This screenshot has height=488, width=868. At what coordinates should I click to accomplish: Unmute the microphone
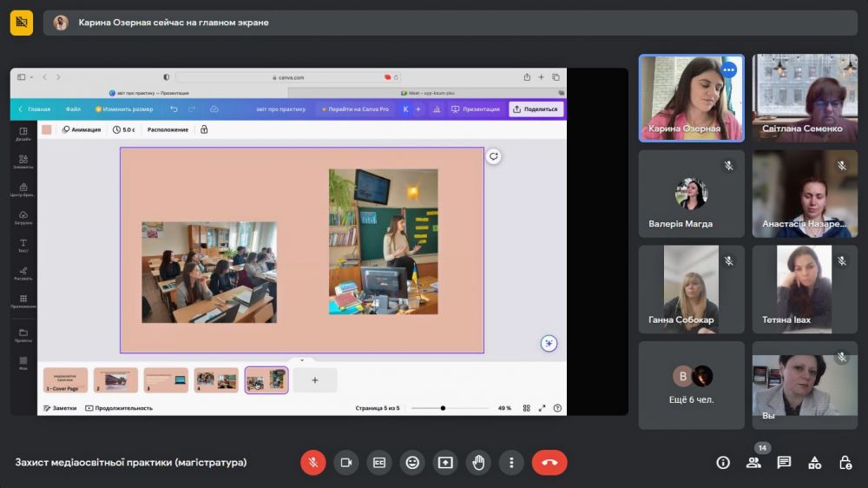(313, 463)
